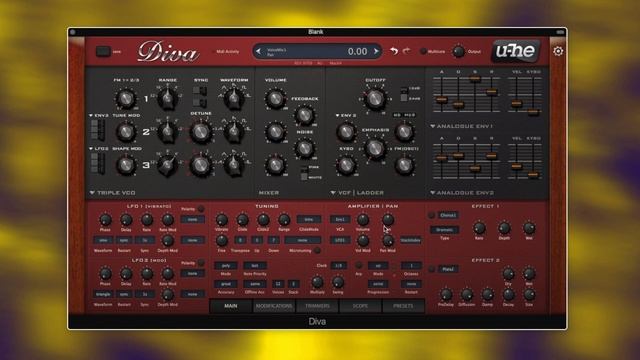Flip the 12dB/24dB filter slope switch
640x360 pixels.
tap(404, 94)
